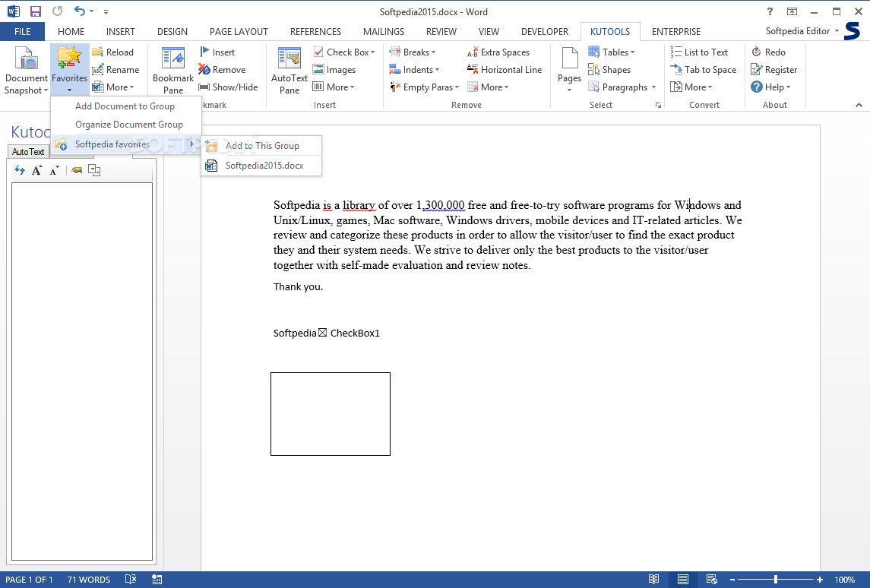
Task: Click the Print Layout view icon
Action: coord(683,580)
